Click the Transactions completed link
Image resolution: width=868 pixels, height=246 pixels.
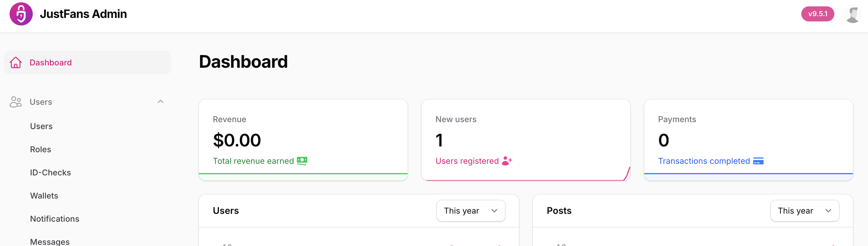tap(704, 161)
